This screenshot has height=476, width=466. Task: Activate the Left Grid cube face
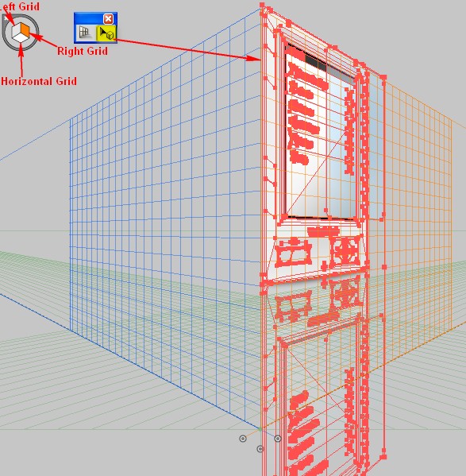click(x=15, y=31)
